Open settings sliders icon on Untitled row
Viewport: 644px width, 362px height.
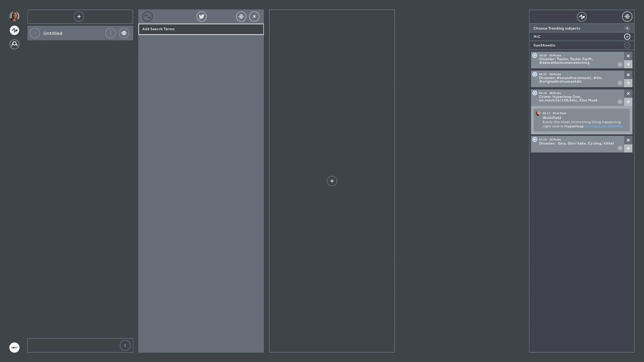pyautogui.click(x=124, y=33)
